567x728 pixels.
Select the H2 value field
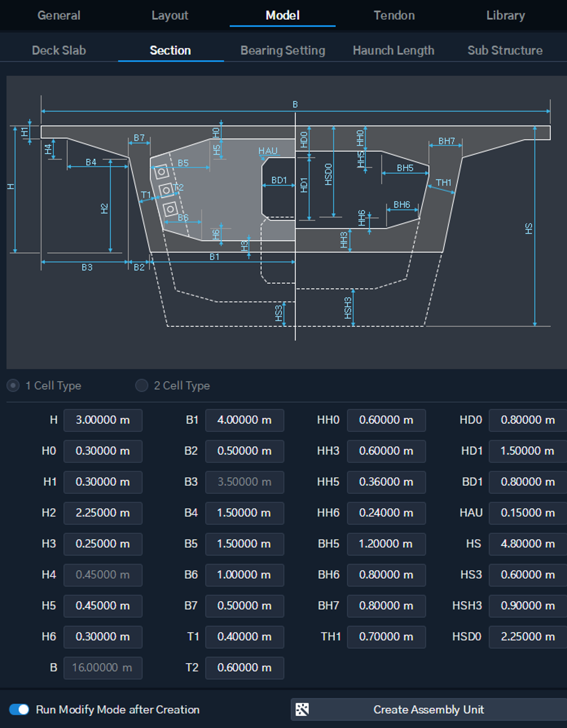(x=103, y=513)
